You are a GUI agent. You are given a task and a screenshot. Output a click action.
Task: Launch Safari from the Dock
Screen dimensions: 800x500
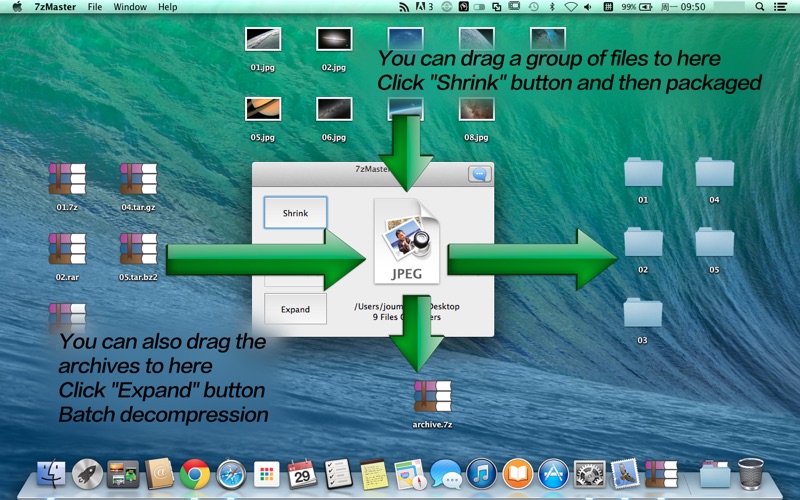231,474
